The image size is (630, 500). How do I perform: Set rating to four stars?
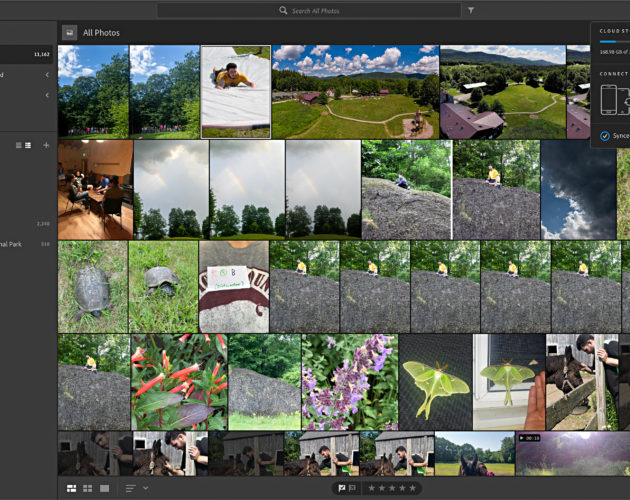[x=402, y=488]
